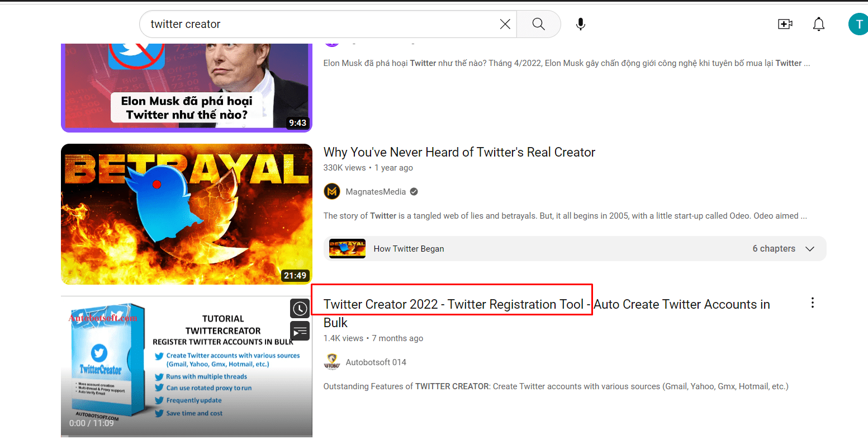Open three-dot menu for Twitter Creator 2022 video

tap(812, 303)
